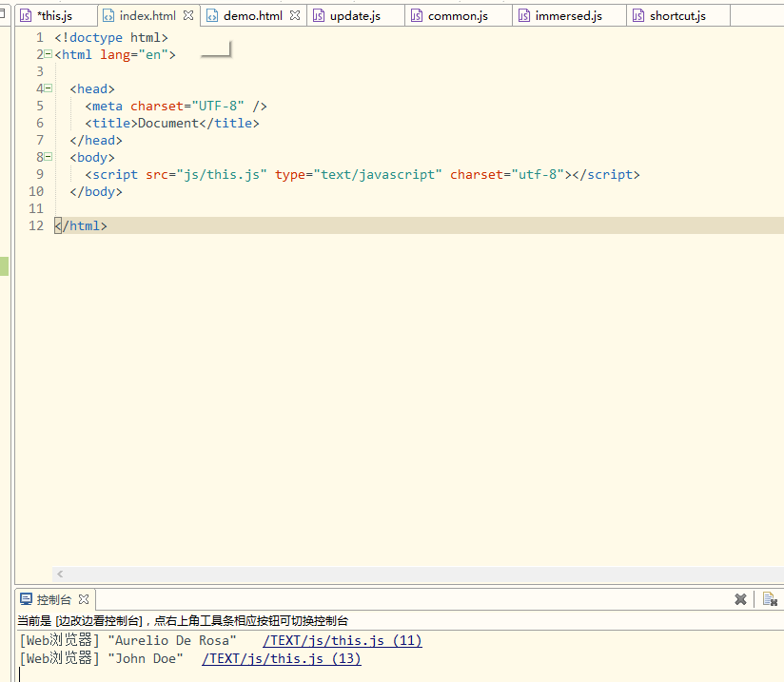Click the closing </html> tag on line 12
The height and width of the screenshot is (682, 784).
[x=81, y=226]
